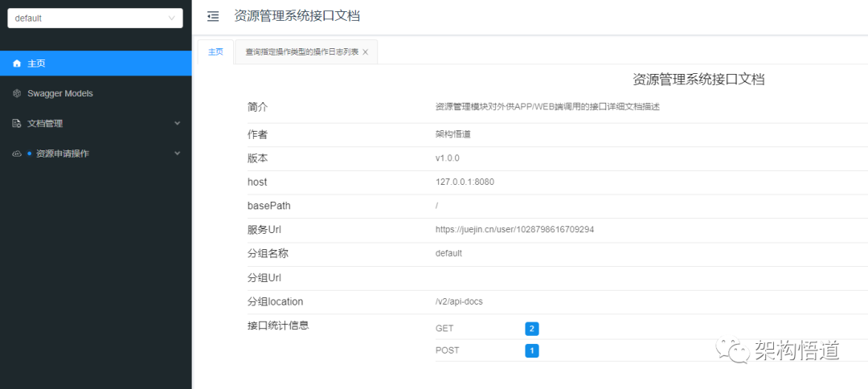868x389 pixels.
Task: Click the page heading 资源管理系统接口文档
Action: [698, 80]
